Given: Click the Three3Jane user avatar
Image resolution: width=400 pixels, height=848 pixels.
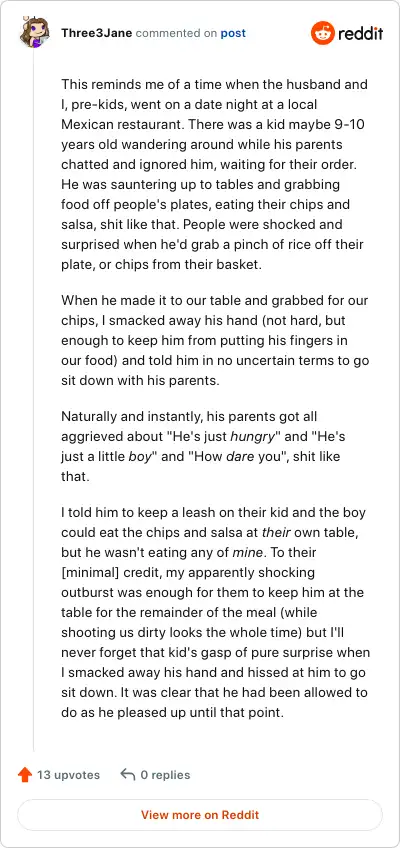Looking at the screenshot, I should (x=34, y=32).
